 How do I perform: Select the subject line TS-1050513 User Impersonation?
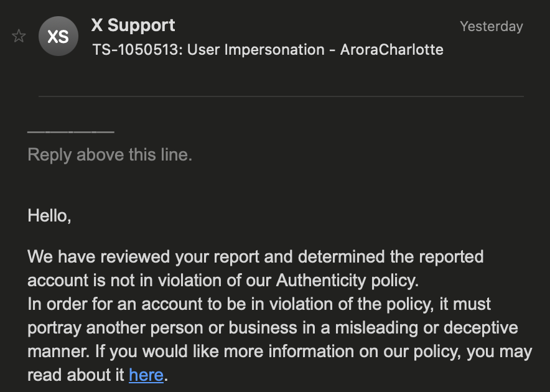tap(268, 50)
